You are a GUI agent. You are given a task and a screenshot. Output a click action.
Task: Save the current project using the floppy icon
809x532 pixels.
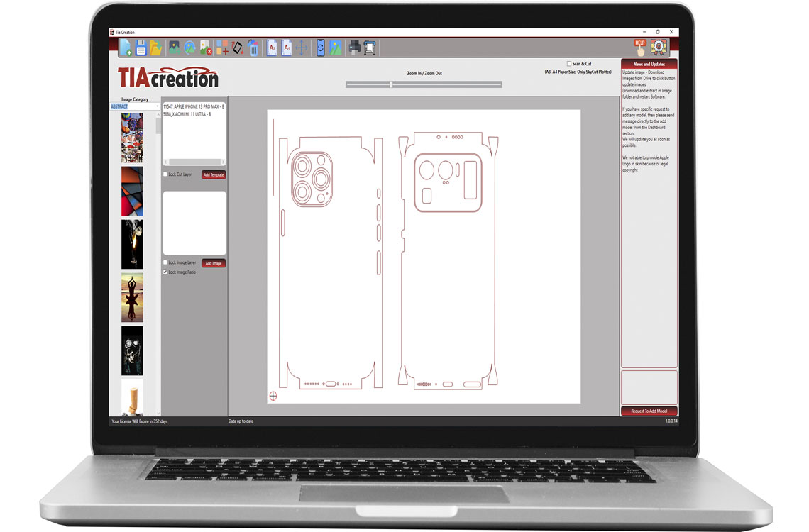(141, 47)
